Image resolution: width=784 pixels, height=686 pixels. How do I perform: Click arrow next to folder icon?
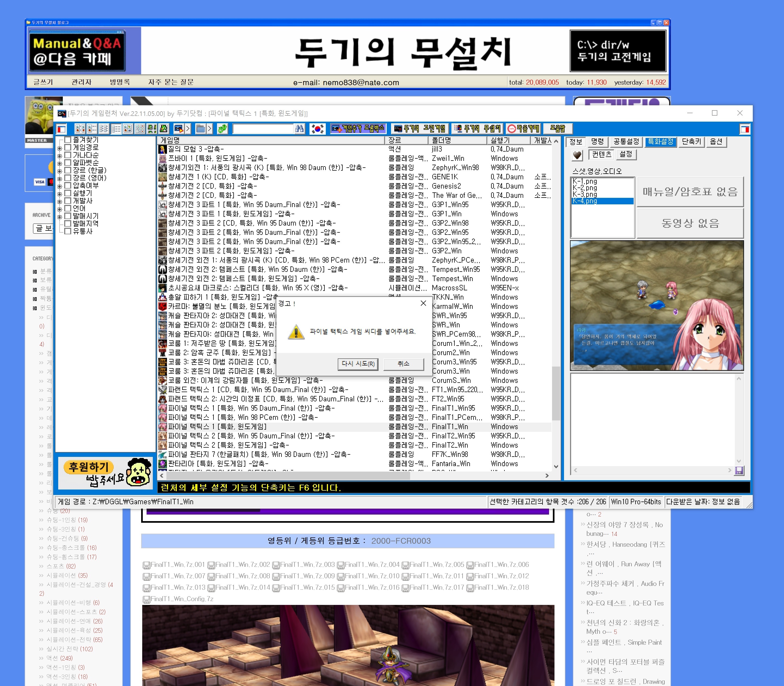point(210,129)
